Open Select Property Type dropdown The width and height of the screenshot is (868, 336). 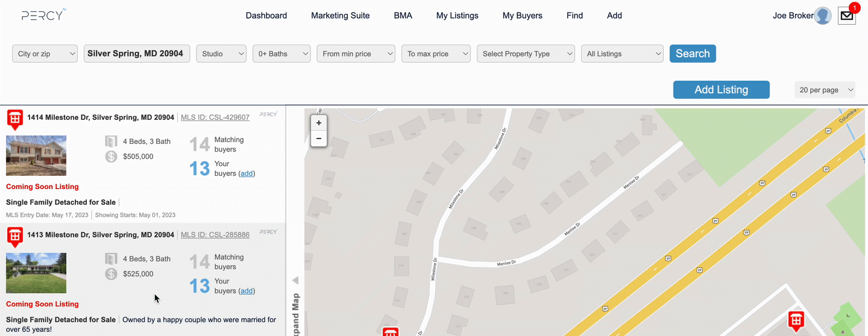pos(526,54)
